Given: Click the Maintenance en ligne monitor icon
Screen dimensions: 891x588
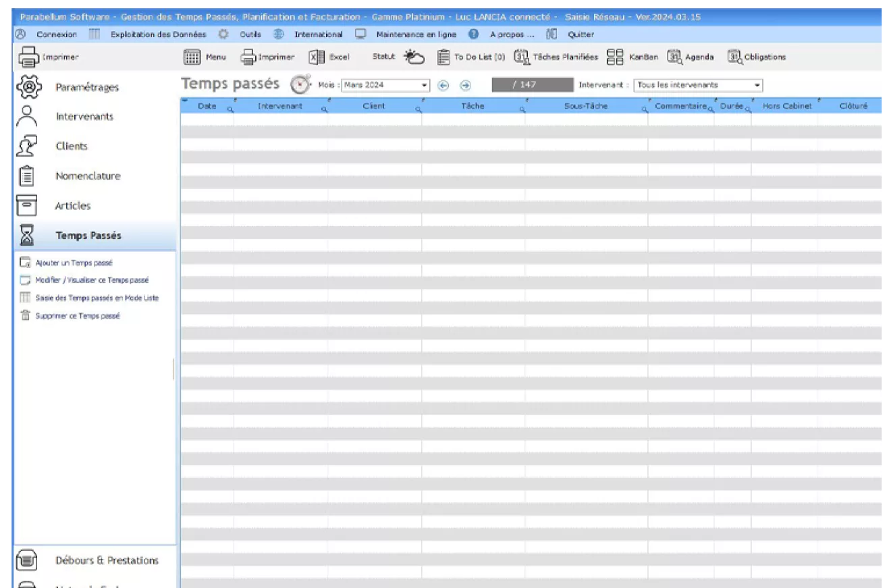Looking at the screenshot, I should coord(361,34).
